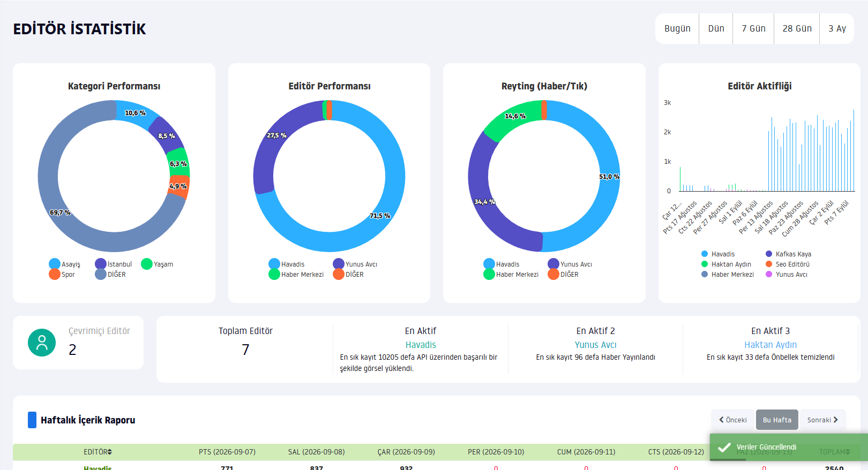
Task: Switch to the 3 Ay range
Action: [x=837, y=28]
